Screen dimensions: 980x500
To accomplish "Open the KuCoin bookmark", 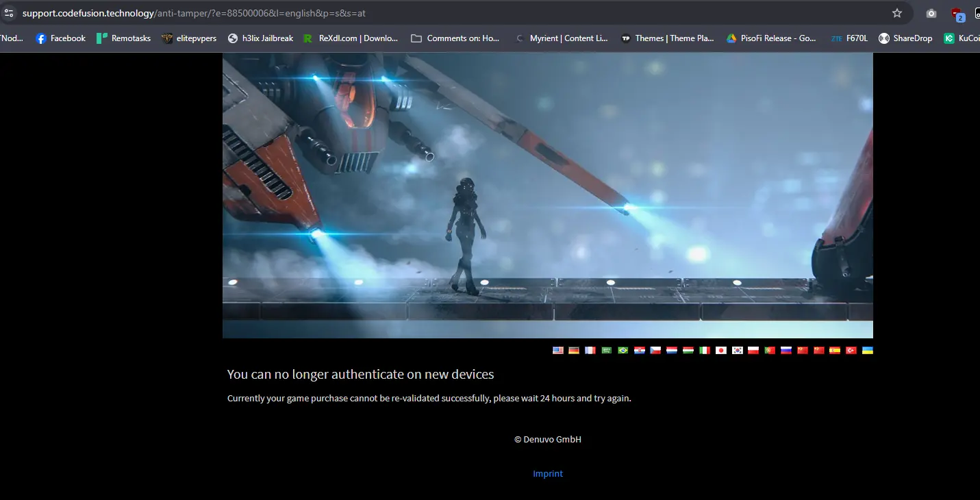I will 962,38.
